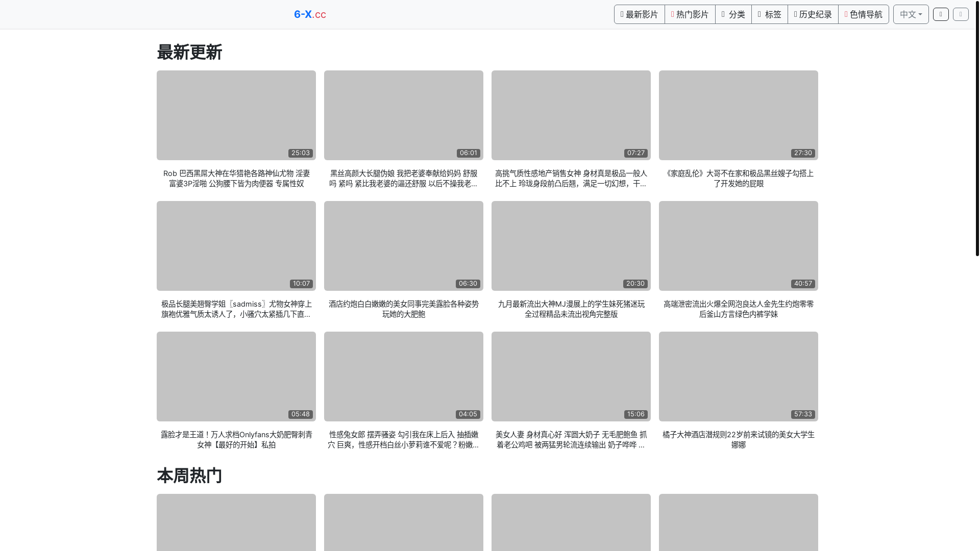Screen dimensions: 980x551
Task: Open the video thumbnail with duration 27:30
Action: pyautogui.click(x=739, y=115)
